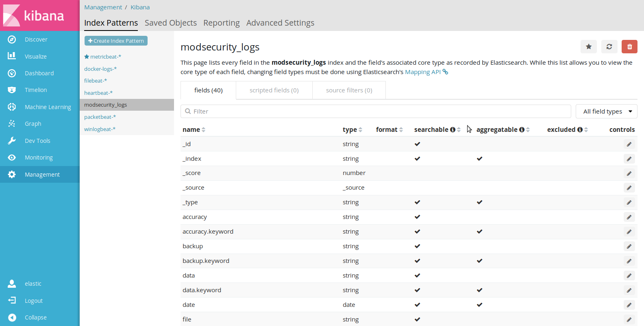This screenshot has width=644, height=326.
Task: Set modsecurity_logs as default index with star
Action: 588,47
